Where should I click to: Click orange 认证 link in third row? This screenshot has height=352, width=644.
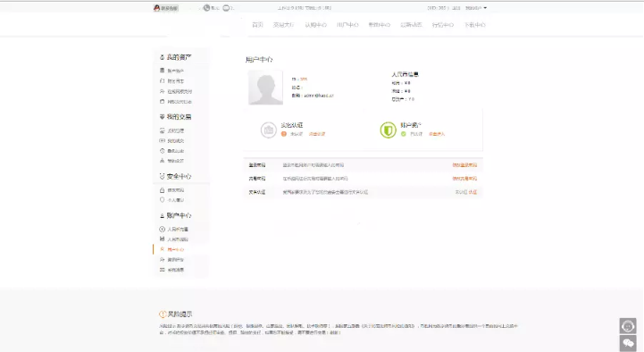(473, 192)
